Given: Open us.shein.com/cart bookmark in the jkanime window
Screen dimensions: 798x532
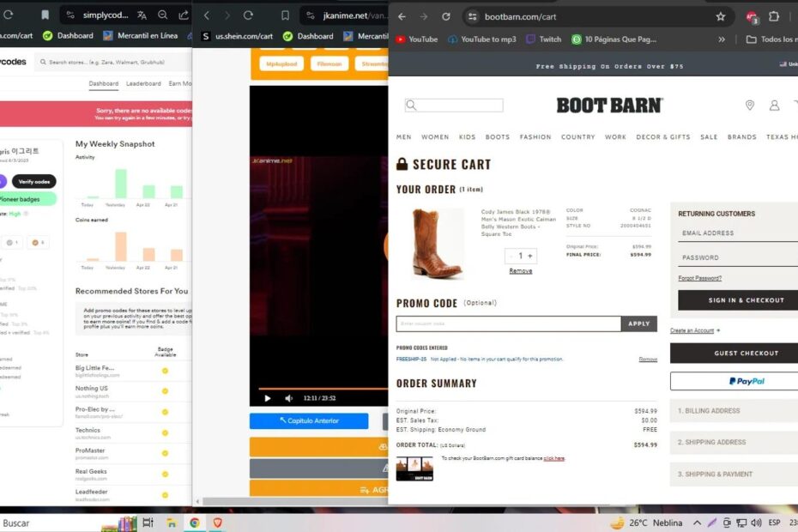Looking at the screenshot, I should coord(238,36).
